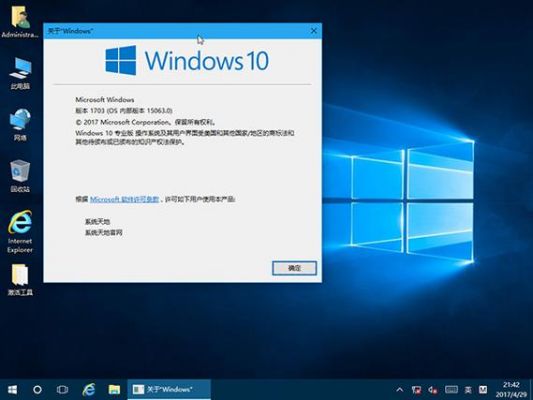The image size is (533, 400).
Task: Click the volume speaker tray icon
Action: click(432, 390)
